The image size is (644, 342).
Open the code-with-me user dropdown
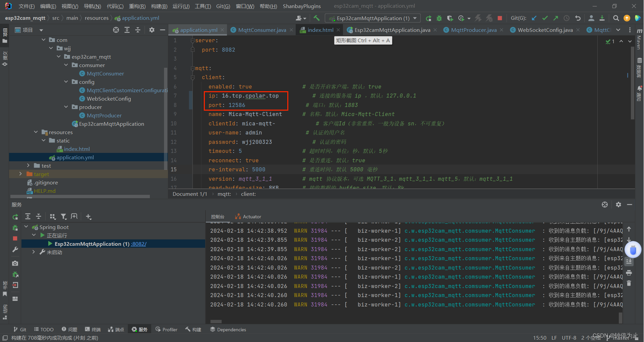301,18
